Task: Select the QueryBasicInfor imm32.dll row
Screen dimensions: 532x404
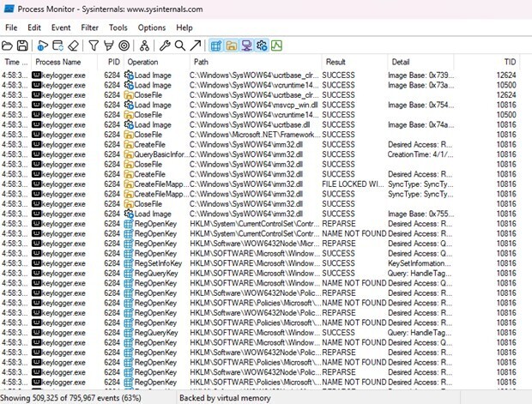Action: click(x=259, y=154)
